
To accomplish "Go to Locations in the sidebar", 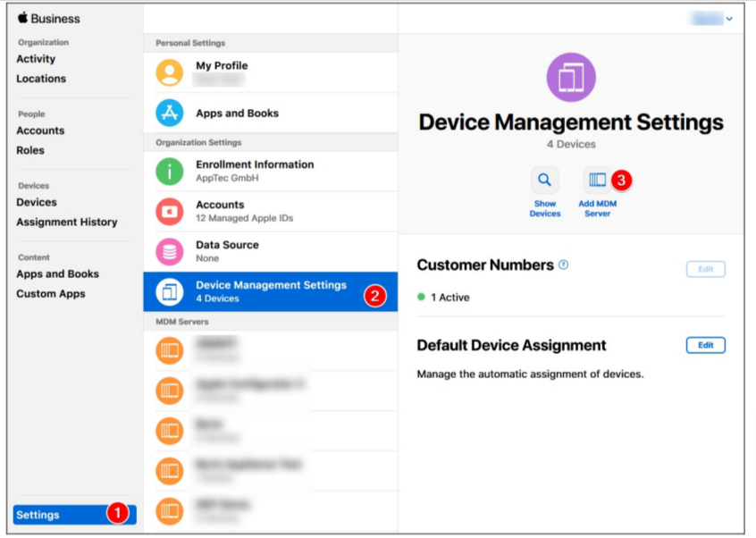I will [x=41, y=79].
